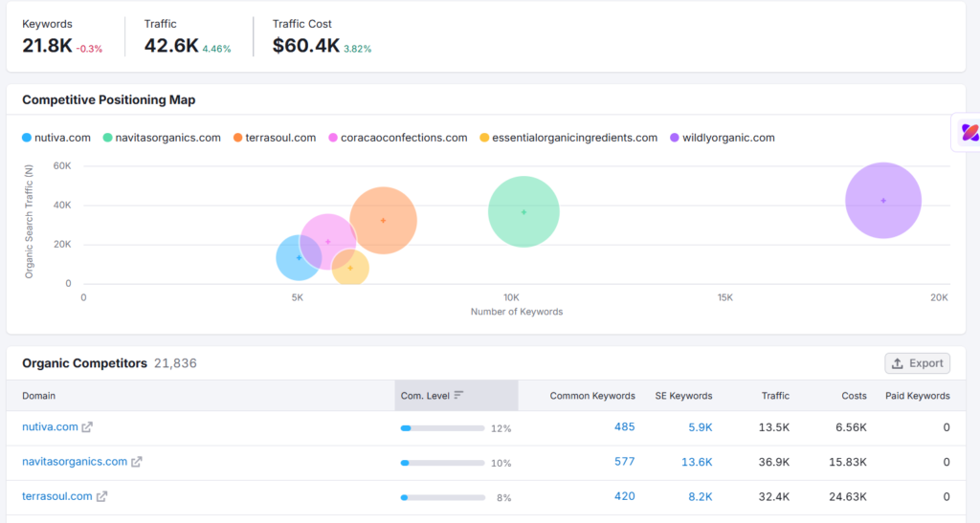This screenshot has height=523, width=980.
Task: Toggle navitasorganics.com legend entry in chart
Action: 162,138
